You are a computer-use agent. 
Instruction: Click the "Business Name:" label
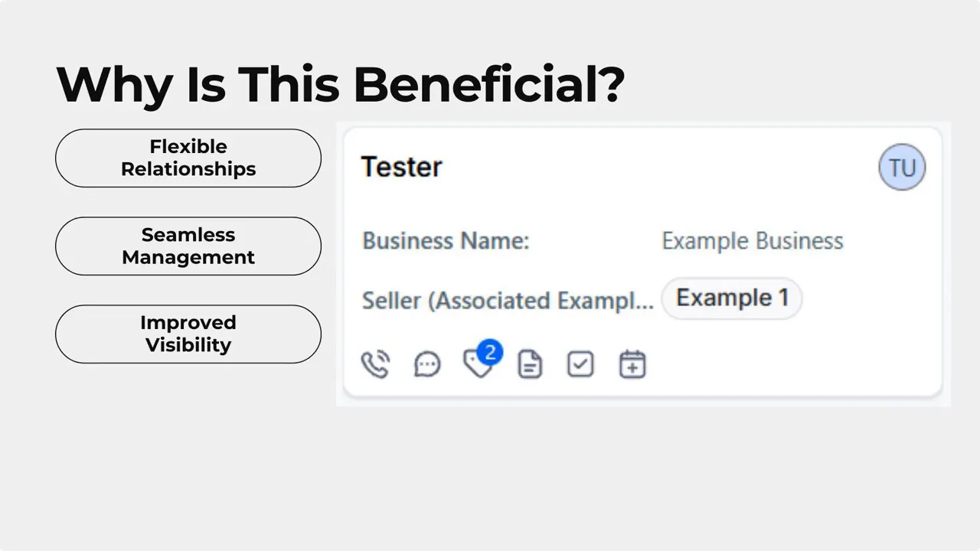446,240
